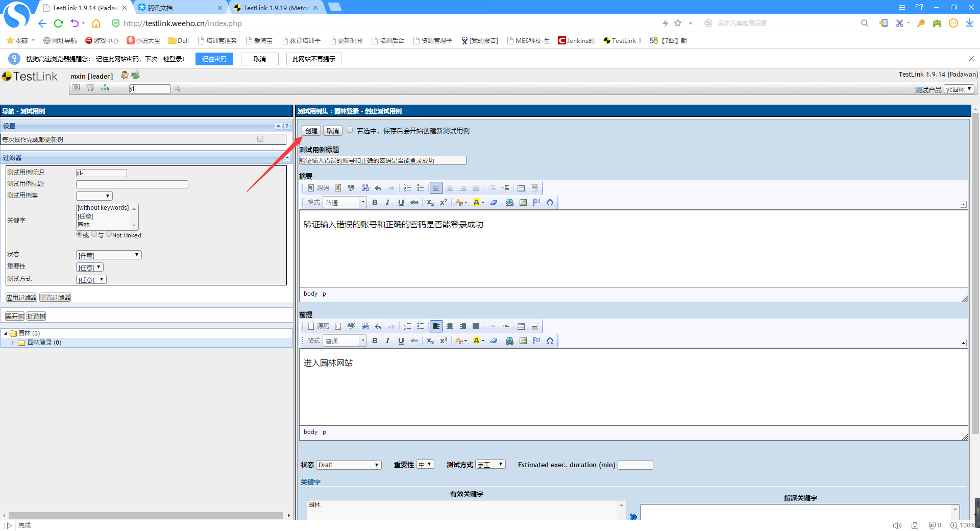
Task: Click the spell check icon in 摘要 toolbar
Action: (351, 188)
